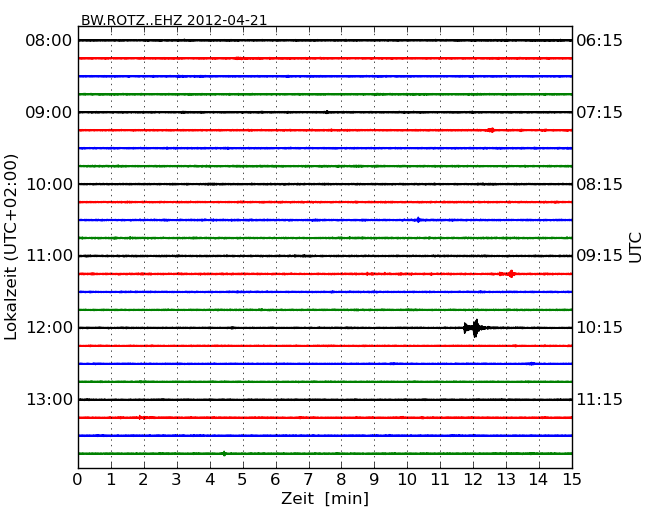Click the 11:15 UTC label
This screenshot has width=650, height=520.
click(599, 399)
